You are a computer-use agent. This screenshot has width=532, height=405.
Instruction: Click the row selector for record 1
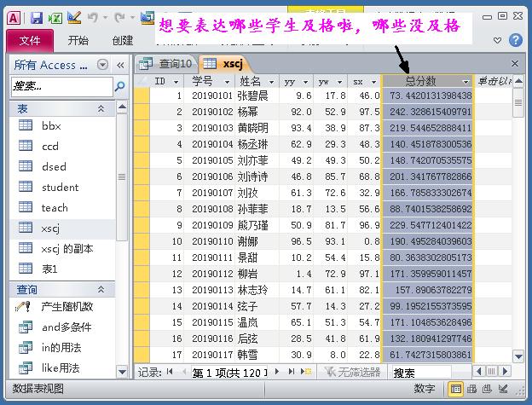tap(142, 95)
